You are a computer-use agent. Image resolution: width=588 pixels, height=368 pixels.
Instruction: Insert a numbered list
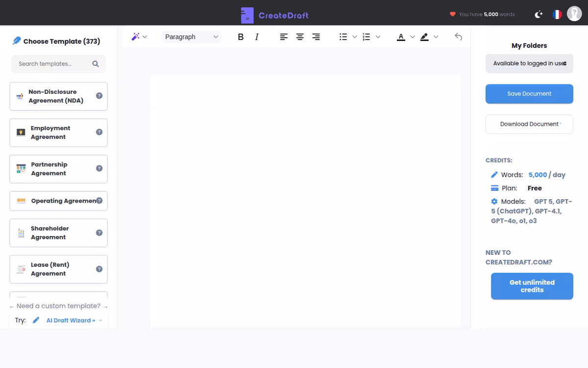[x=367, y=37]
